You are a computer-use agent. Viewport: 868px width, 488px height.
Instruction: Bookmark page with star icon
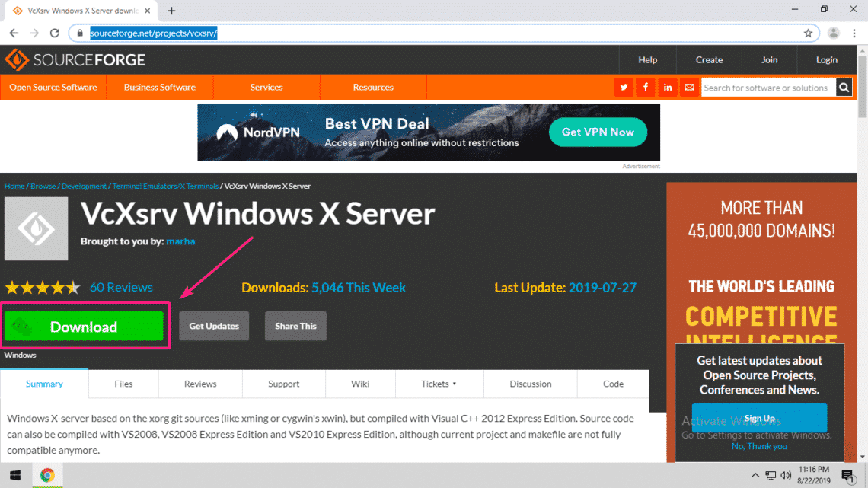click(x=808, y=33)
